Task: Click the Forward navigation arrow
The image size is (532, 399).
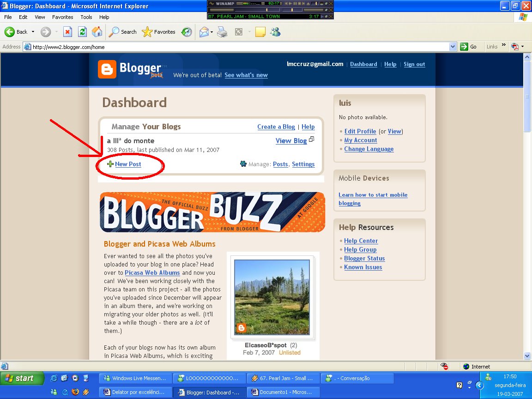Action: click(45, 32)
